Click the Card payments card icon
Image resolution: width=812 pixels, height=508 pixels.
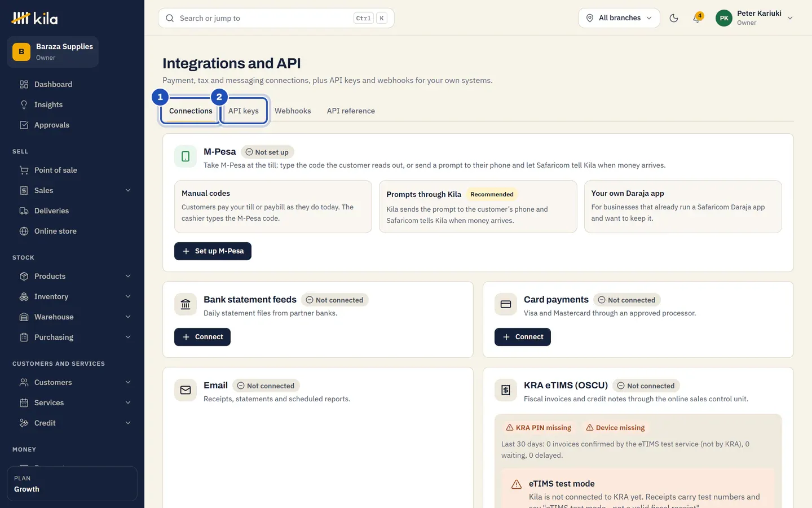(x=506, y=304)
